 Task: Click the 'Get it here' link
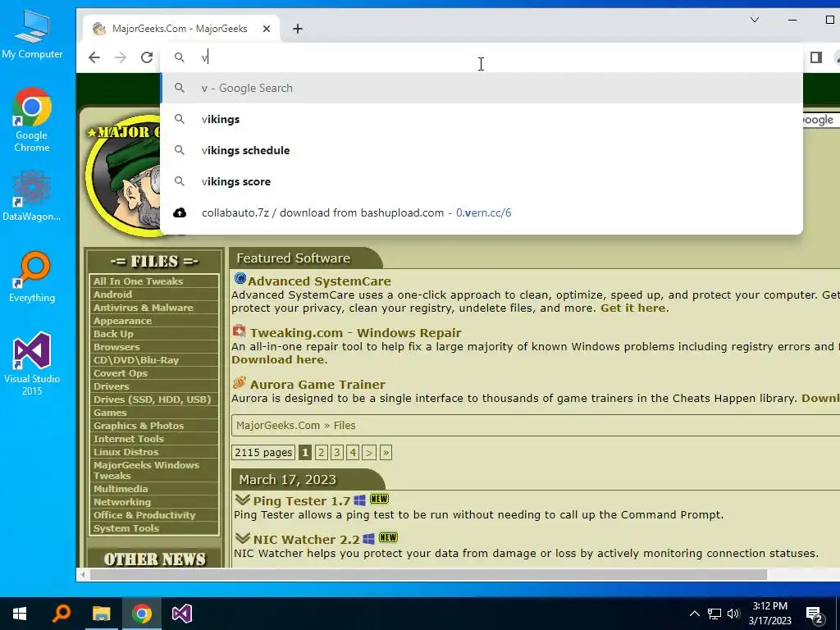pyautogui.click(x=632, y=308)
